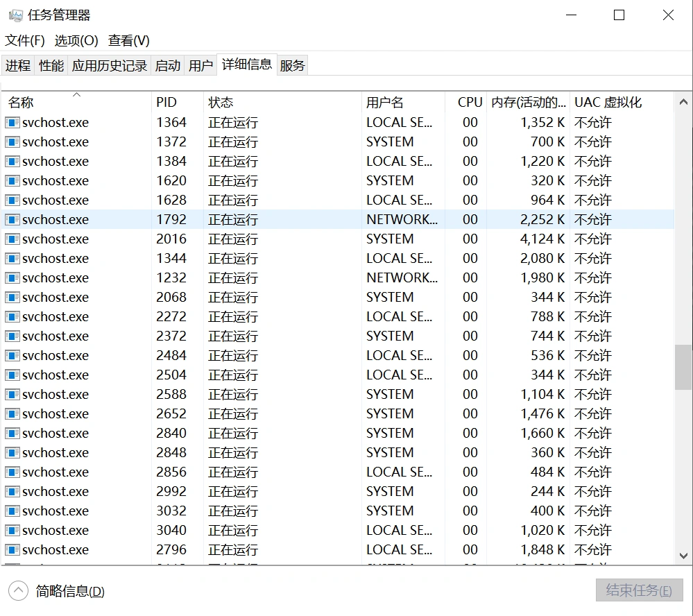The height and width of the screenshot is (616, 693).
Task: Select the NETWORK... user cell for PID 1232
Action: coord(402,278)
